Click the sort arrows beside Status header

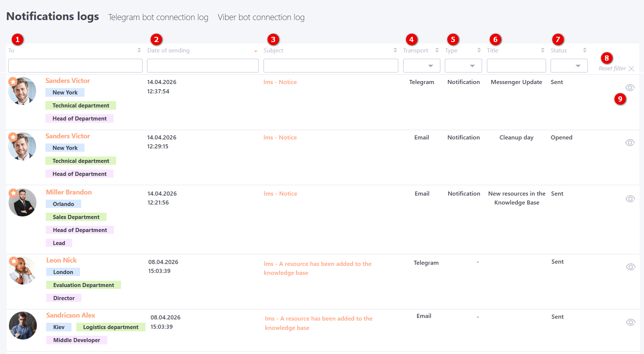tap(584, 50)
